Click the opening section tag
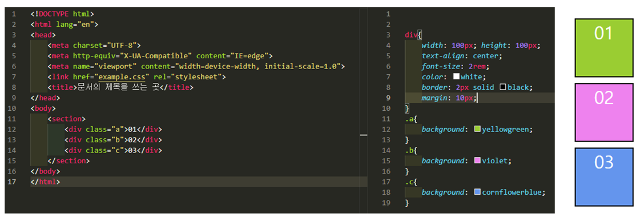This screenshot has height=217, width=644. coord(67,119)
